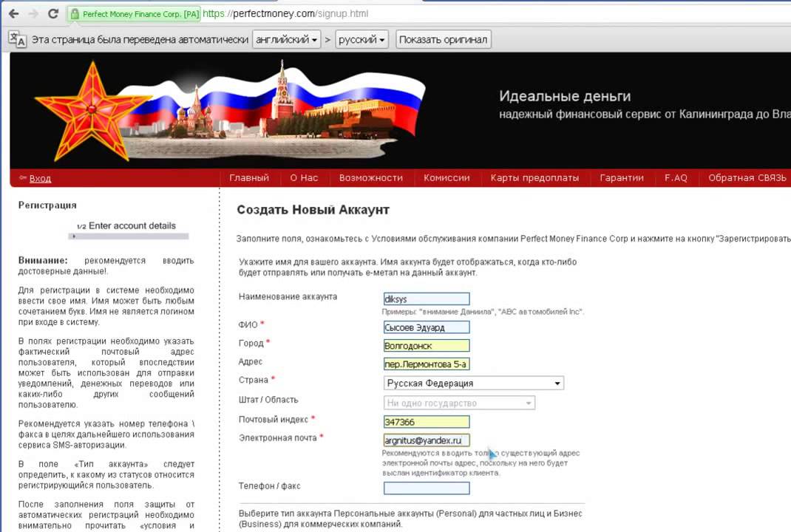Open the 'Штат / Область' dropdown

[458, 403]
